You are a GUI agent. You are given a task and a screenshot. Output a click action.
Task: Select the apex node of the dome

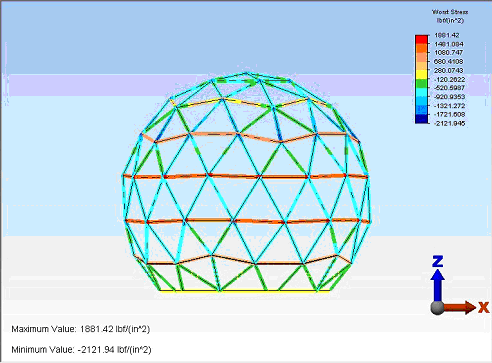pyautogui.click(x=246, y=73)
